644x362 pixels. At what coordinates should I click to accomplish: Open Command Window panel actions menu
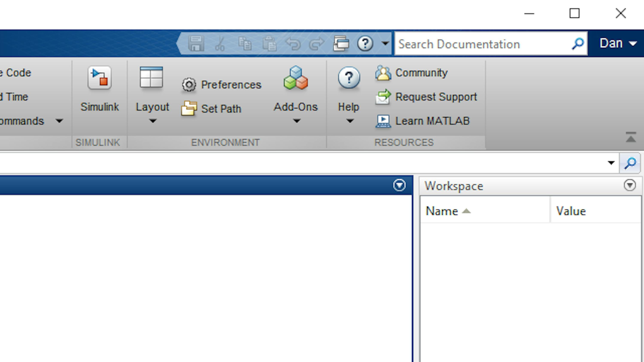[x=399, y=185]
